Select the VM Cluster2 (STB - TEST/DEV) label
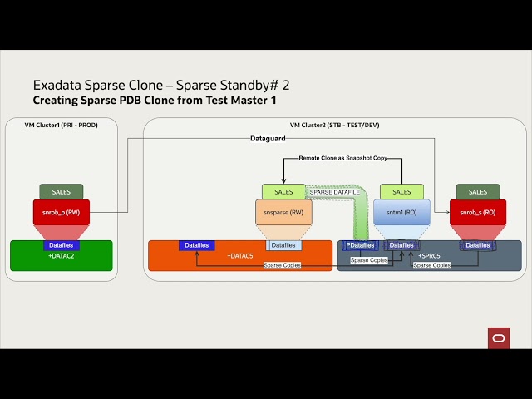532x399 pixels. (334, 125)
